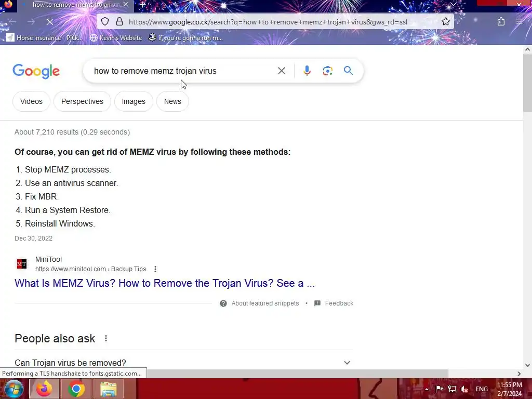Open People also ask three-dot menu
Image resolution: width=532 pixels, height=399 pixels.
tap(106, 338)
